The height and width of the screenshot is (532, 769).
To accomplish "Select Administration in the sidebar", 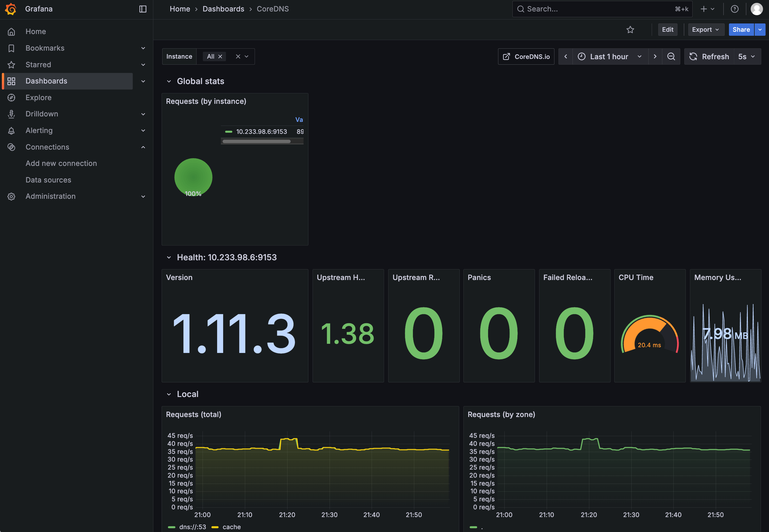I will point(50,196).
